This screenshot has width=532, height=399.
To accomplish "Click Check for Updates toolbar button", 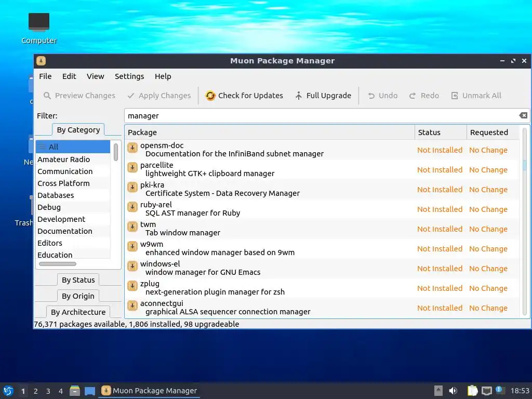I will [x=244, y=96].
